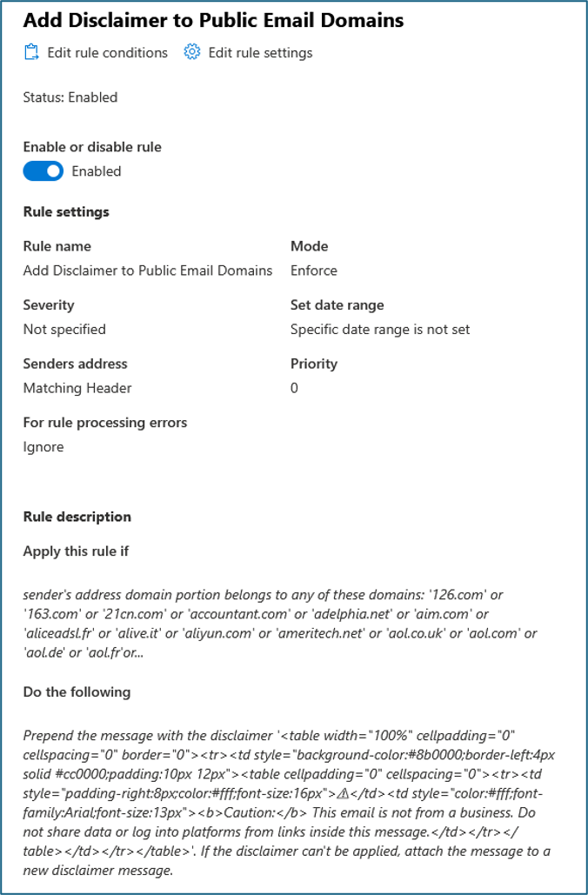
Task: Click the Priority value 0
Action: pyautogui.click(x=294, y=388)
